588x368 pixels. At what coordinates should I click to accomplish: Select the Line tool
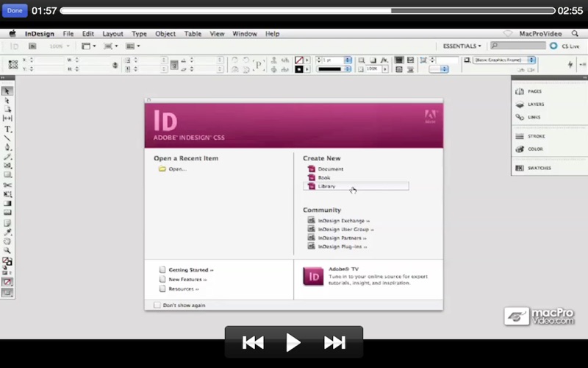(7, 138)
